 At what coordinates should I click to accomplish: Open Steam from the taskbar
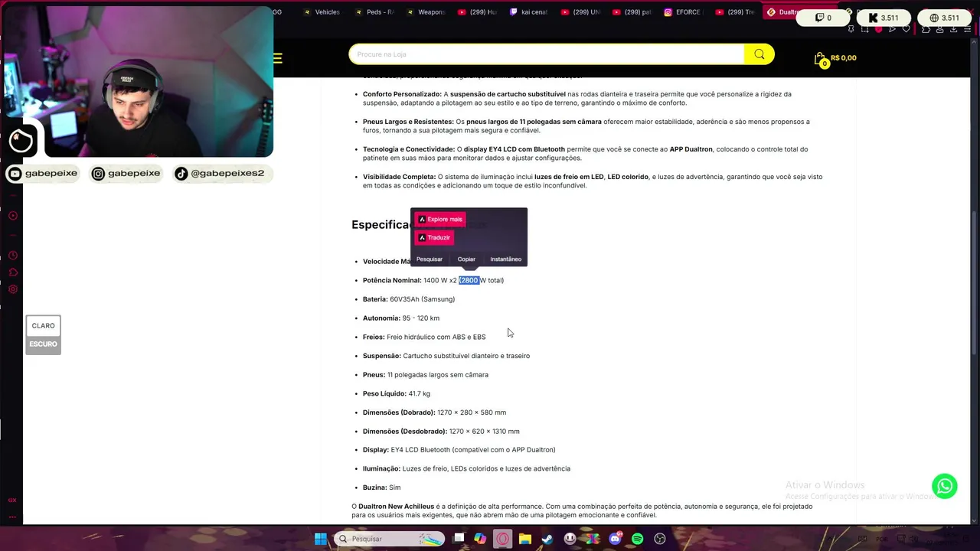coord(547,539)
